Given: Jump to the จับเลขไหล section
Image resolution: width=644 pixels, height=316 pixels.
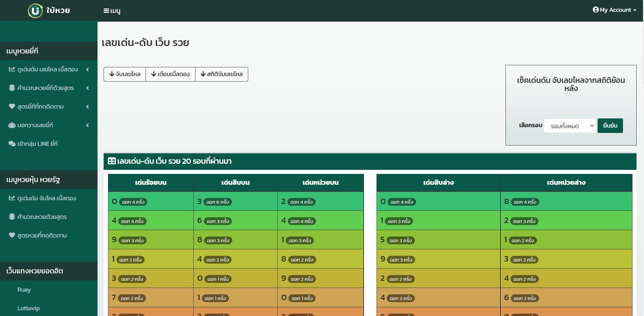Looking at the screenshot, I should click(125, 74).
